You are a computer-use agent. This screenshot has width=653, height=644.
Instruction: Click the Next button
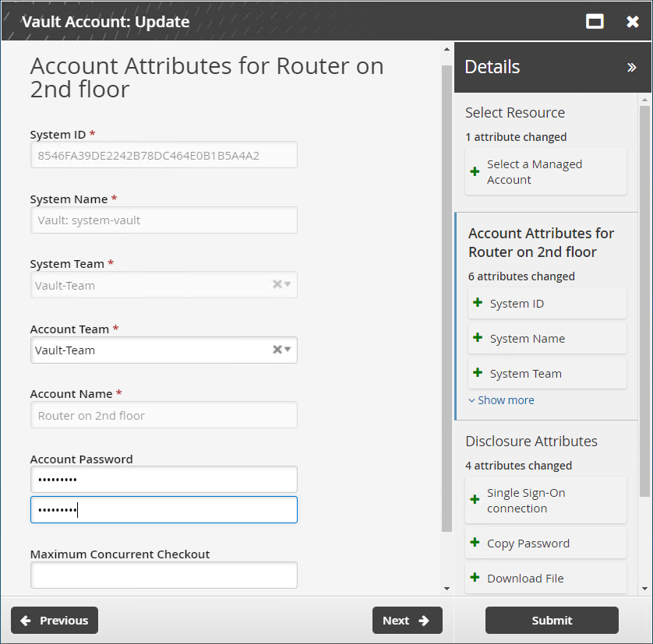click(407, 621)
